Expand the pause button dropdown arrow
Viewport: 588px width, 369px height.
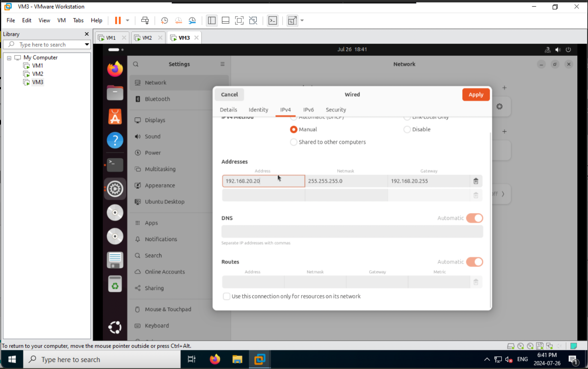[127, 20]
